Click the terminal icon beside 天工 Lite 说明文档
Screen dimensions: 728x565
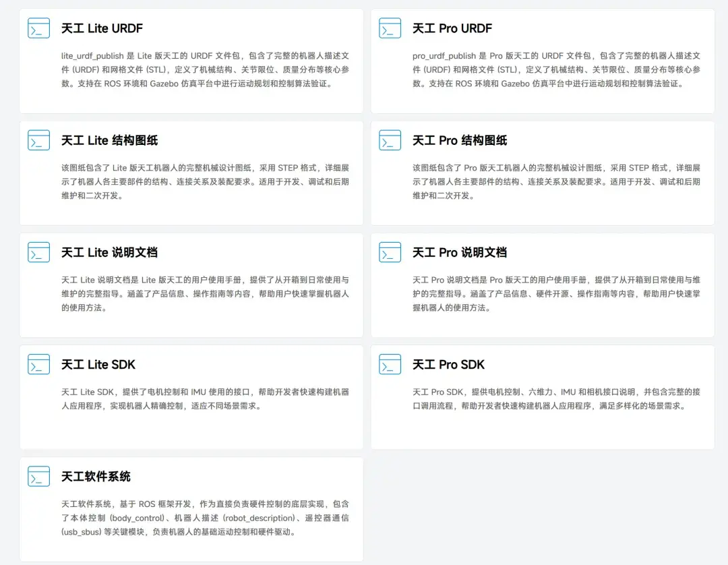pos(38,252)
